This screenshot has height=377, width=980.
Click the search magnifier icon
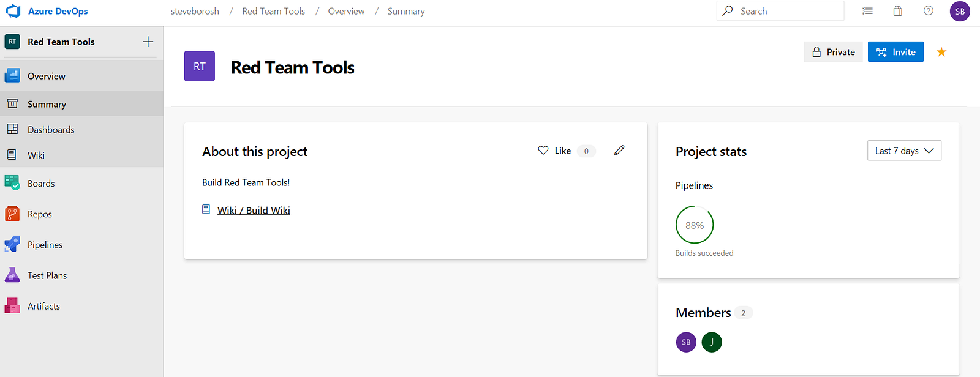pyautogui.click(x=728, y=11)
